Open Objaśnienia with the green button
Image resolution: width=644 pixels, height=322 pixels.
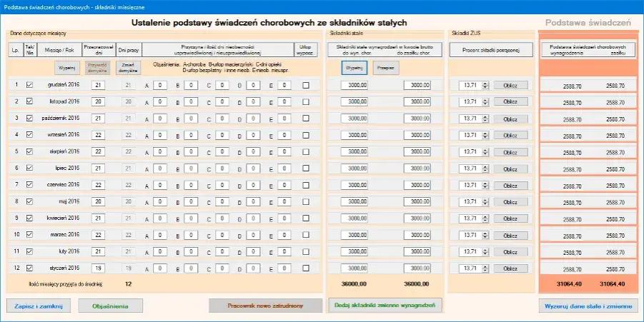click(110, 306)
